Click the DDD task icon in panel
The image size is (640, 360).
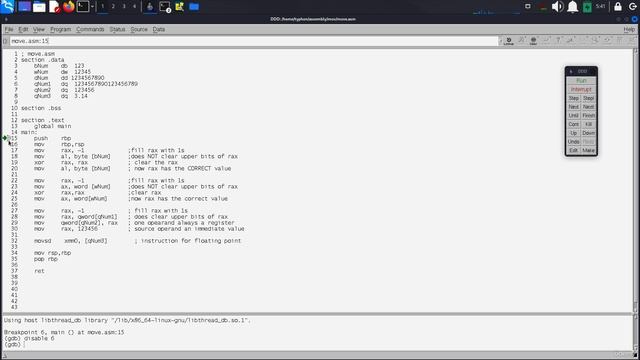pos(150,7)
